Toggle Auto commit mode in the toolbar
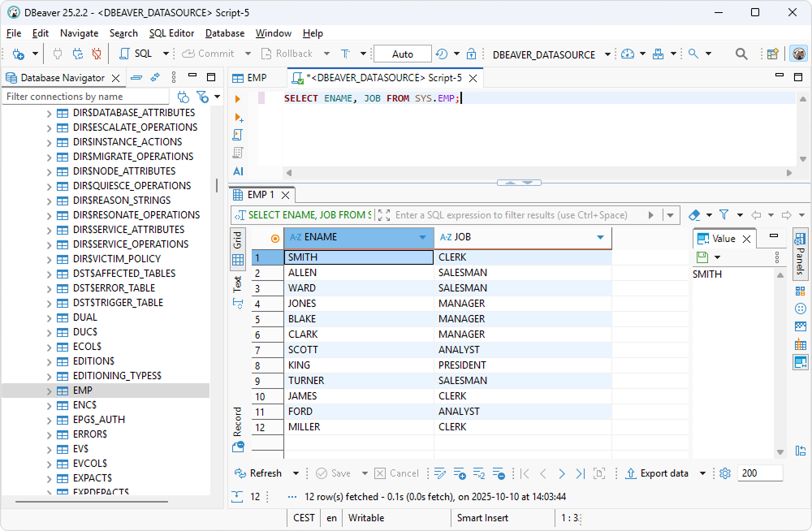The width and height of the screenshot is (812, 531). [x=402, y=54]
